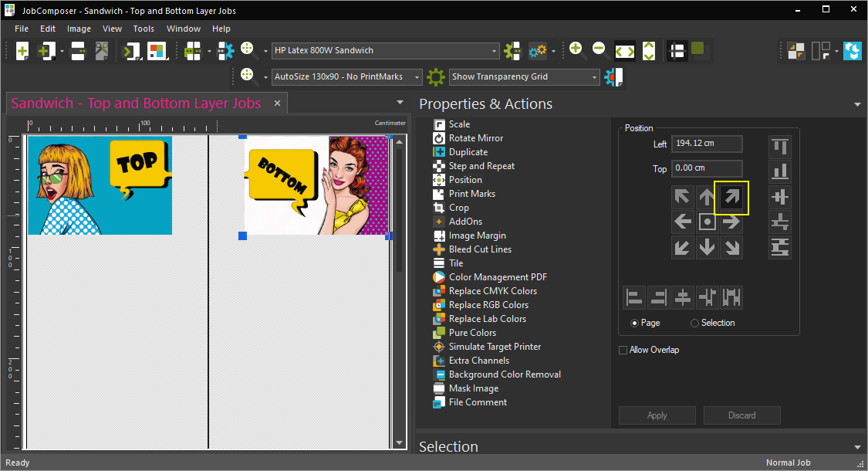Viewport: 868px width, 471px height.
Task: Move image to top-right corner position
Action: [x=732, y=197]
